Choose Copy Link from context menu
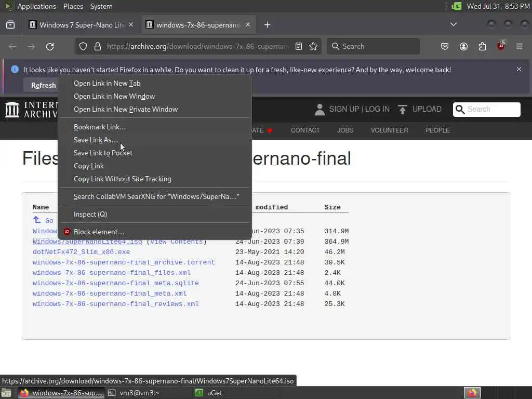 click(155, 166)
